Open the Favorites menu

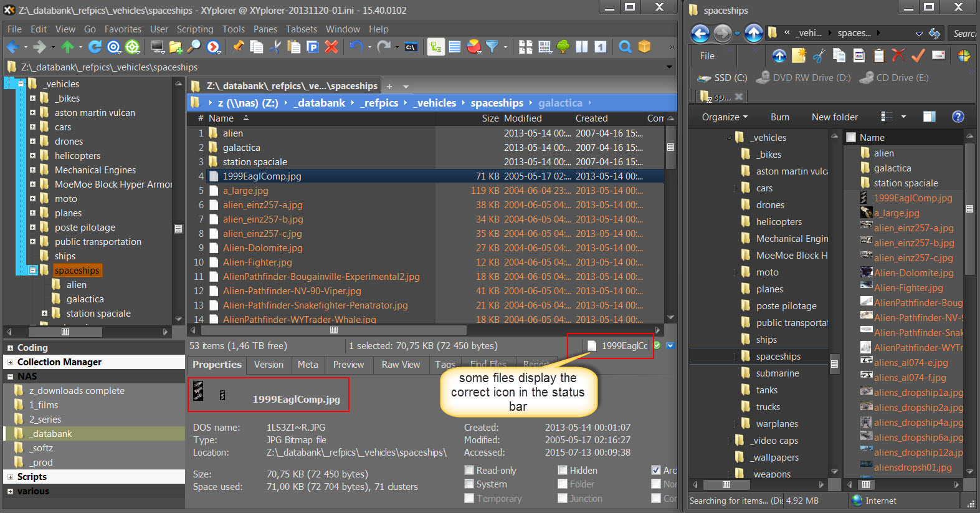[123, 29]
